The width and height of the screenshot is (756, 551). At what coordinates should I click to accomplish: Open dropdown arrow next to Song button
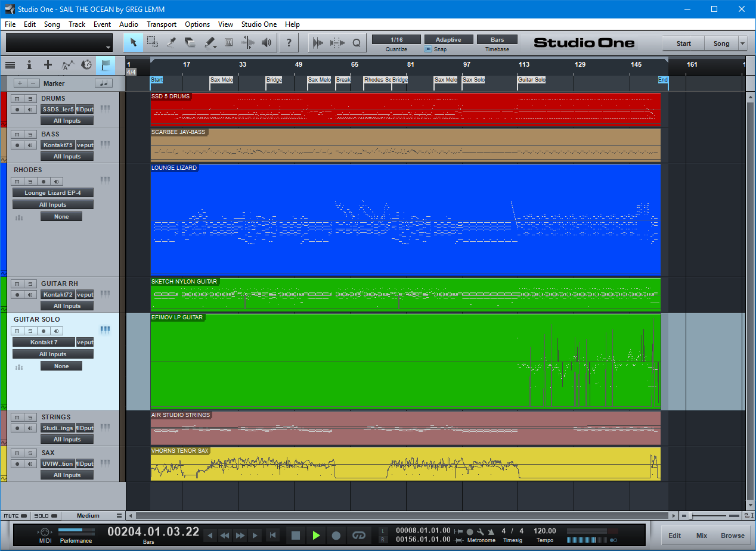coord(742,43)
